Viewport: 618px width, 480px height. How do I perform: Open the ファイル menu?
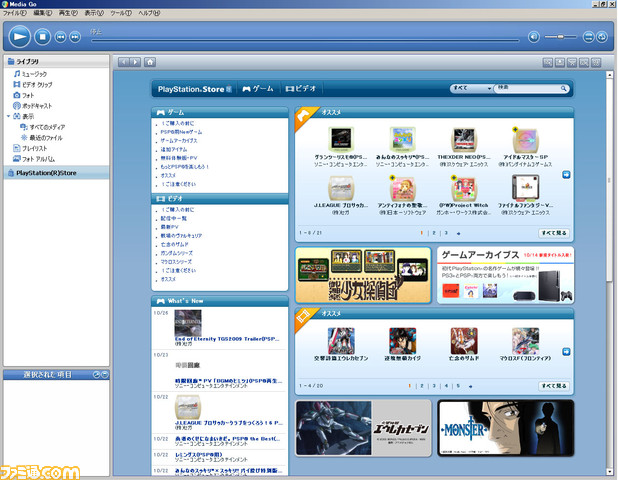click(15, 13)
